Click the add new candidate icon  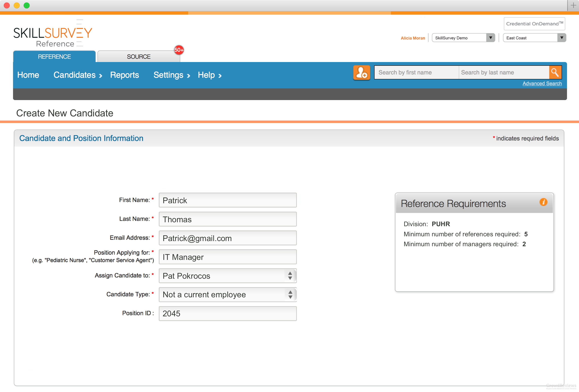[x=361, y=73]
